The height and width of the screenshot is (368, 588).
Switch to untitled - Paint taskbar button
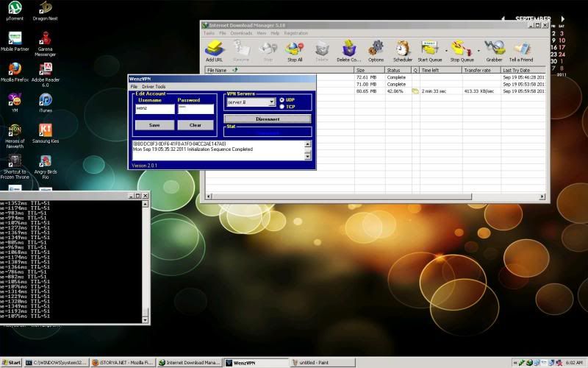(317, 363)
